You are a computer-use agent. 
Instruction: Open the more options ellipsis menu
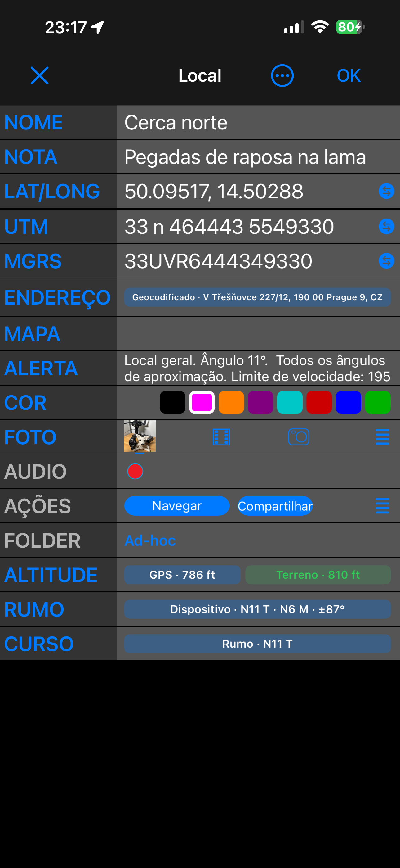click(282, 75)
